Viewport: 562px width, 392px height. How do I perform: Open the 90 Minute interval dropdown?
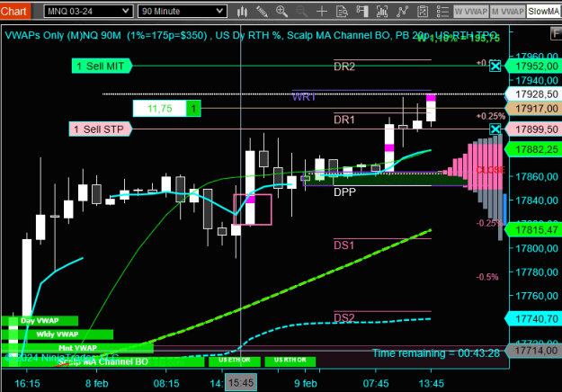(x=183, y=11)
